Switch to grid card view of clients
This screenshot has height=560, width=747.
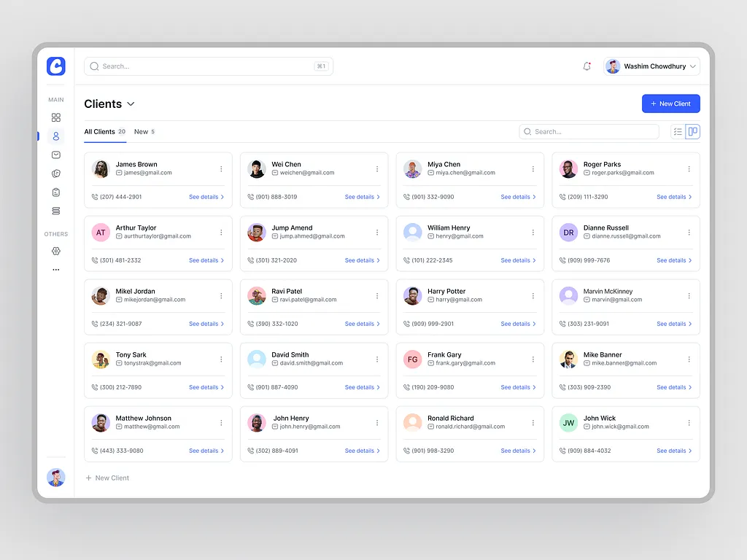pos(693,131)
